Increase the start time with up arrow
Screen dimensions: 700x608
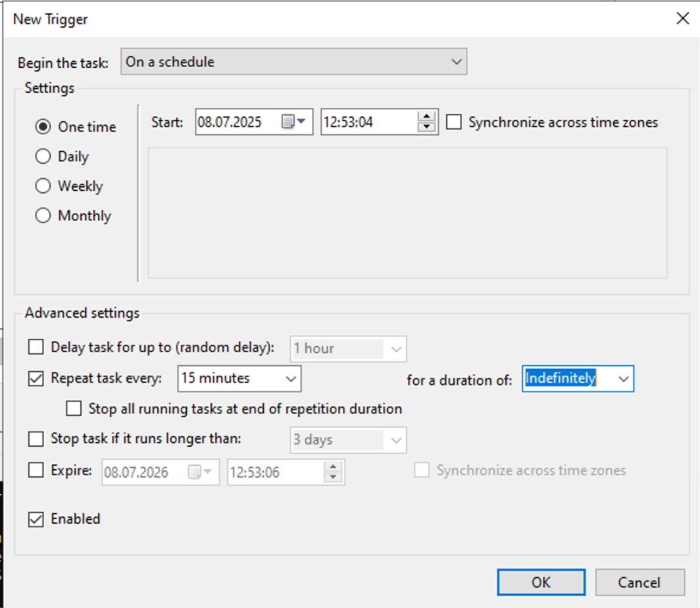(427, 117)
